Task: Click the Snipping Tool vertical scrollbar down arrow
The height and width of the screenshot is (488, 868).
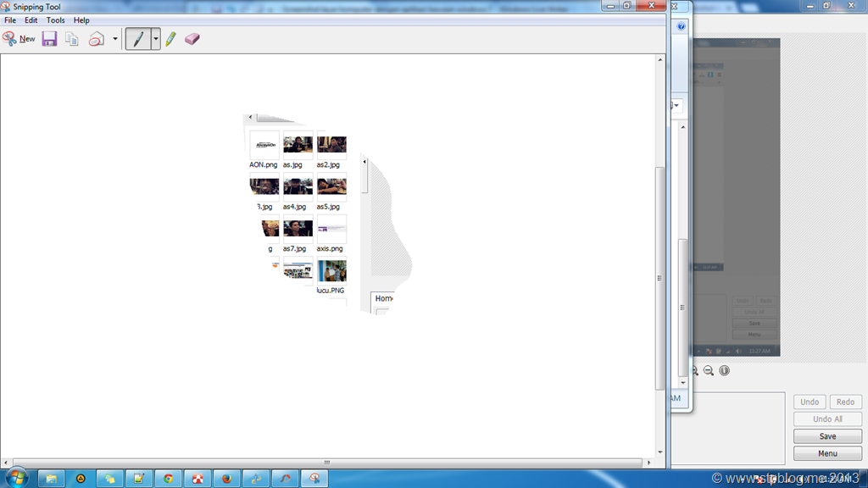Action: click(659, 452)
